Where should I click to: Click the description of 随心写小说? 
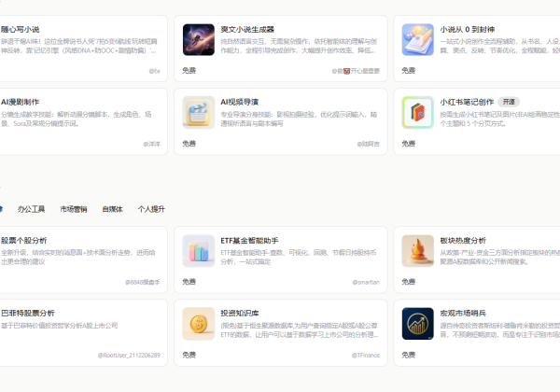click(x=79, y=46)
